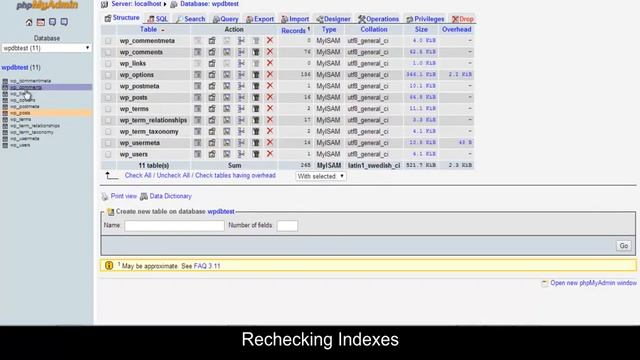Image resolution: width=640 pixels, height=360 pixels.
Task: Focus the Number of fields input
Action: pyautogui.click(x=287, y=226)
